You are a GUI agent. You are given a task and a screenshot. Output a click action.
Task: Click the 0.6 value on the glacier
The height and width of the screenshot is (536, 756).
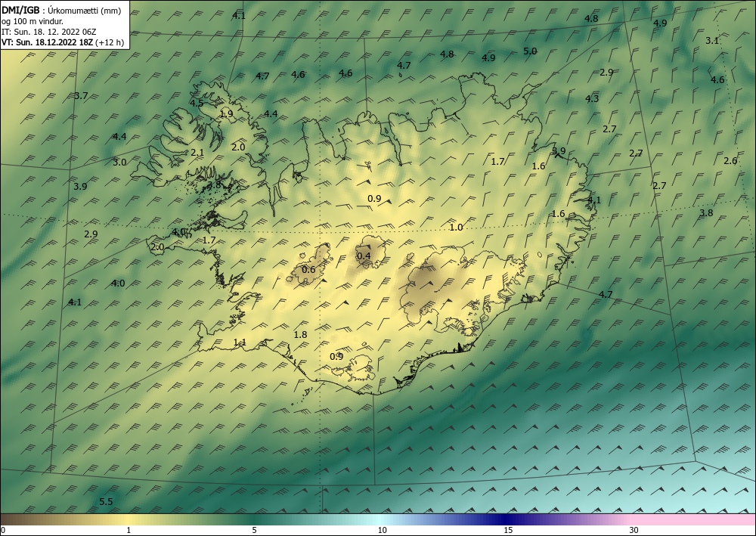(x=308, y=269)
